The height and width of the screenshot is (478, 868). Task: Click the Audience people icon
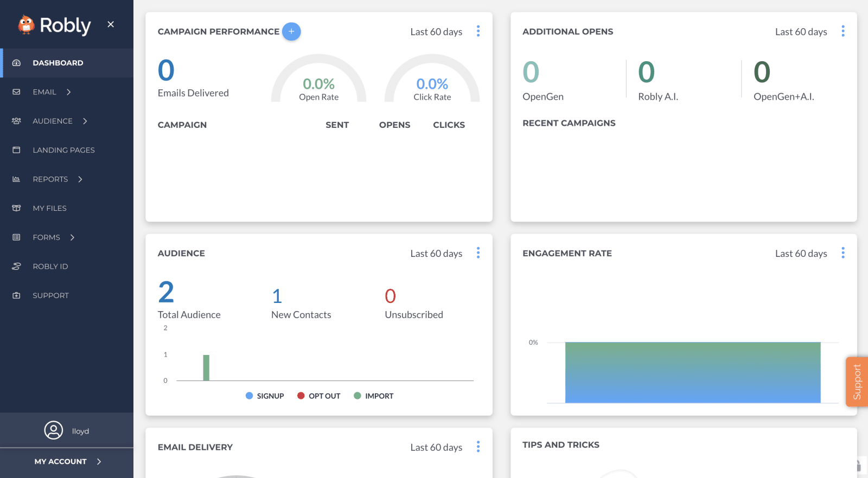(x=16, y=121)
